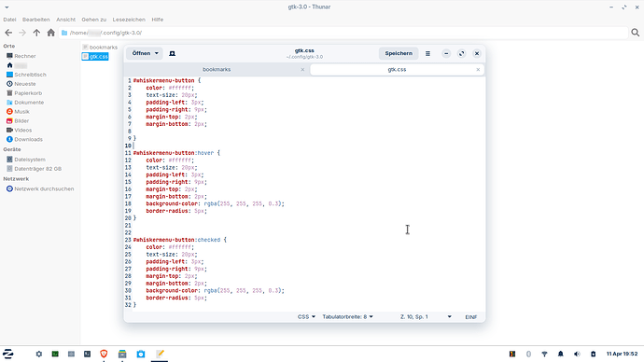The image size is (644, 362).
Task: Open Thunar window menu arrow in titlebar
Action: point(7,7)
